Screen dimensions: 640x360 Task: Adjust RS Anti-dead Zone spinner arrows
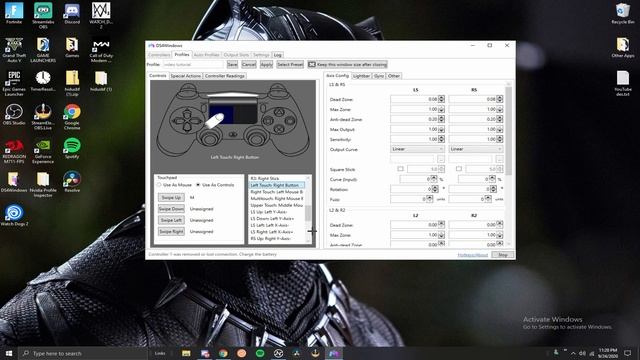point(500,119)
